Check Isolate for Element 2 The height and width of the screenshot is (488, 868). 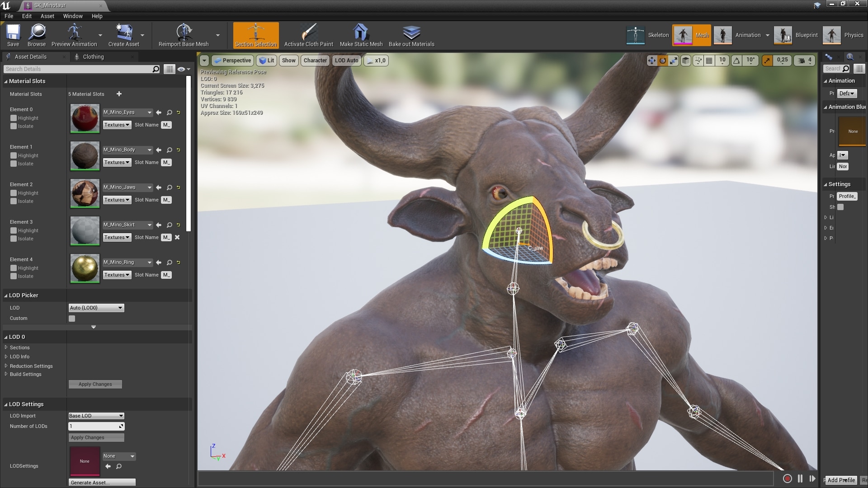coord(14,201)
